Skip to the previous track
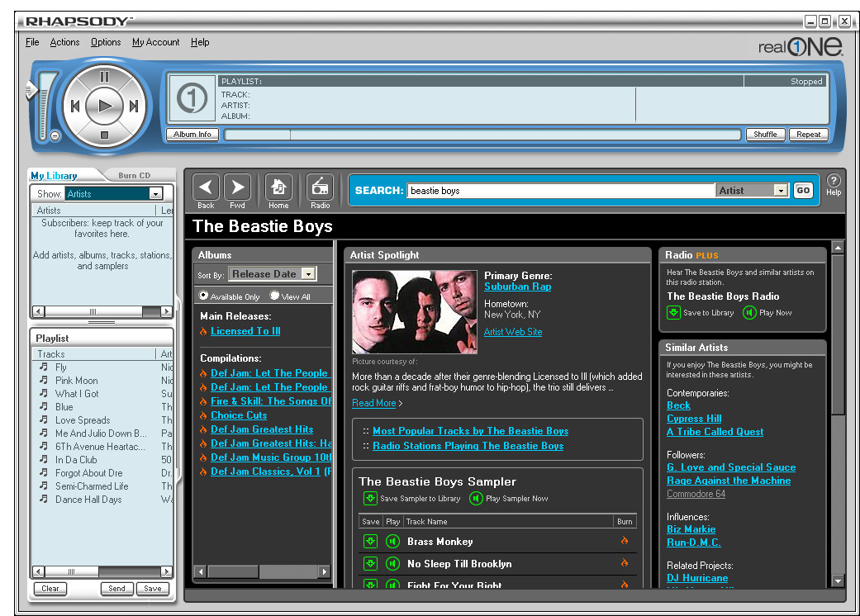 [x=76, y=106]
